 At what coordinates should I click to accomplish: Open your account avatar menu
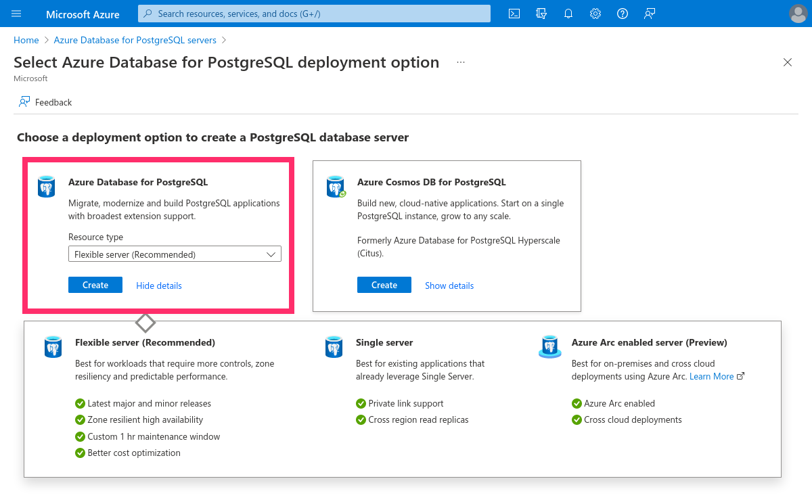(797, 14)
